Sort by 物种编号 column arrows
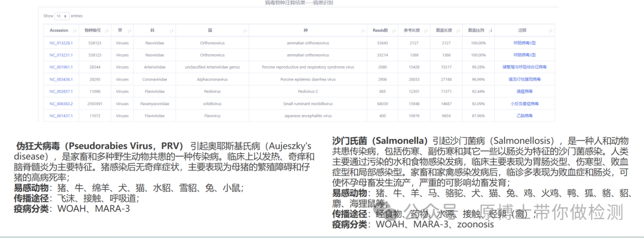644x238 pixels. point(107,31)
